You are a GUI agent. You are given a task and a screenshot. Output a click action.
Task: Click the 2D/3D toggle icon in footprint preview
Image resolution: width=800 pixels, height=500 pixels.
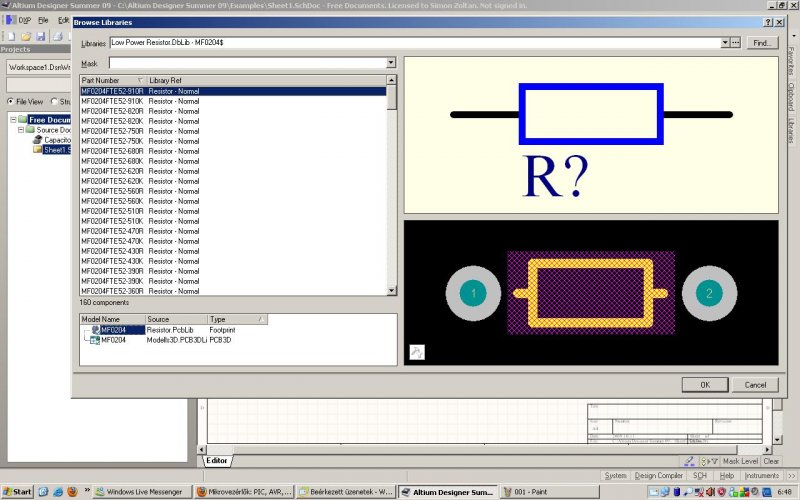(x=417, y=352)
